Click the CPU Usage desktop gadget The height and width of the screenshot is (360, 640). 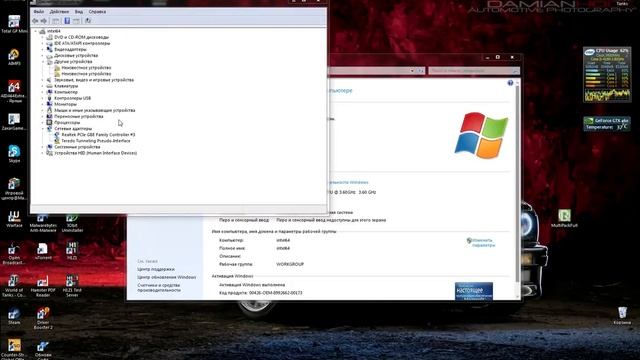tap(607, 74)
